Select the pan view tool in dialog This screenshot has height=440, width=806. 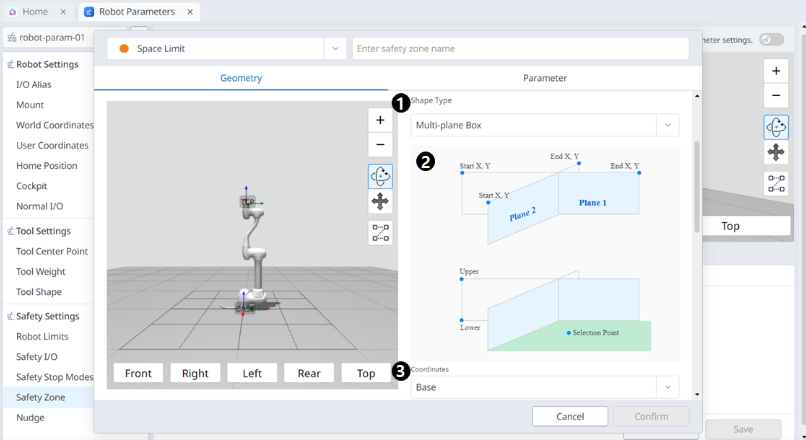(x=380, y=202)
